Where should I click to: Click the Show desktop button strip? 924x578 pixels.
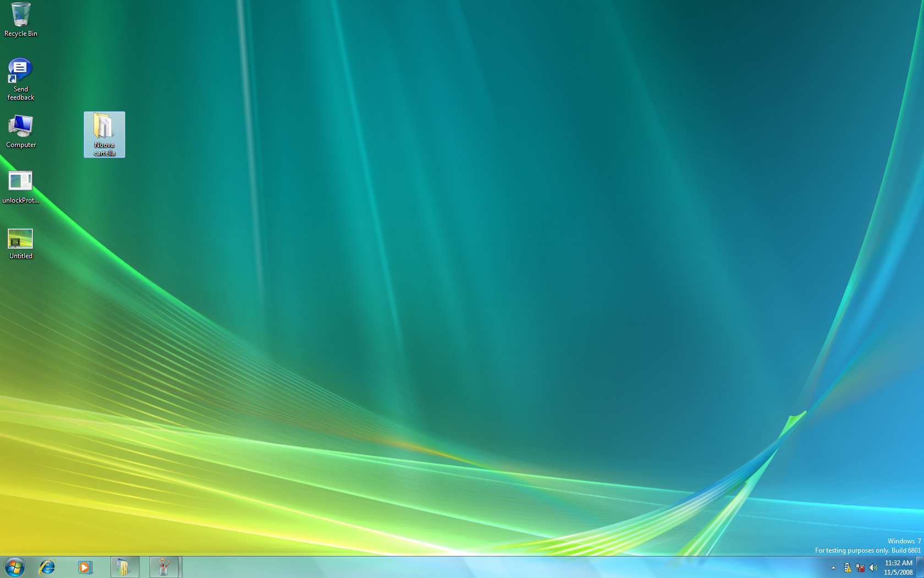point(920,567)
